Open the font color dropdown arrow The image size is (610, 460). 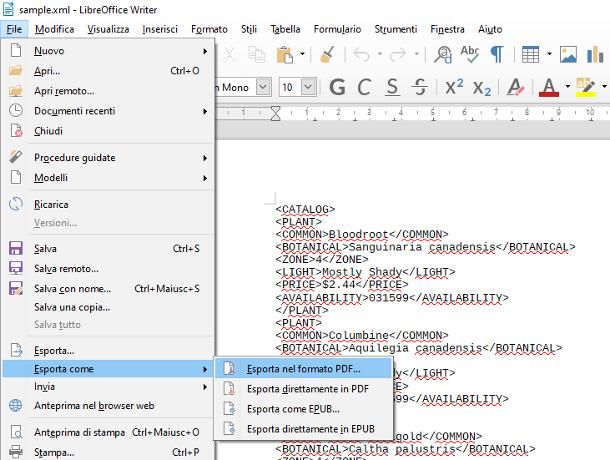(x=568, y=86)
